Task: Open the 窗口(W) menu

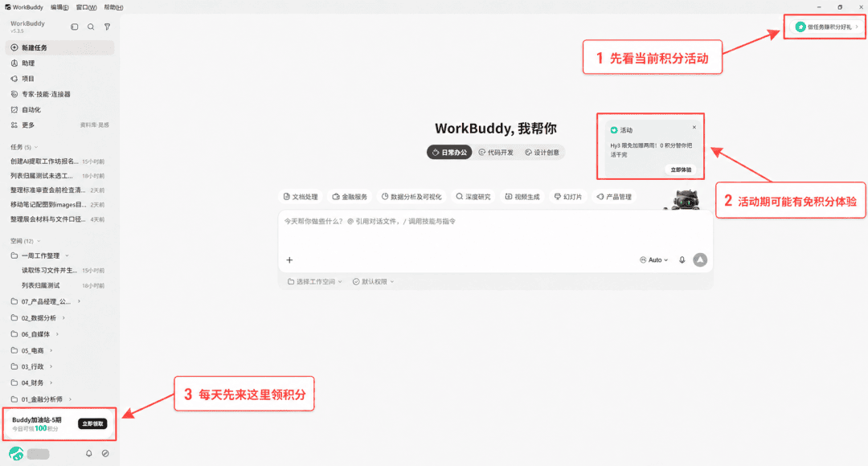Action: pyautogui.click(x=86, y=7)
